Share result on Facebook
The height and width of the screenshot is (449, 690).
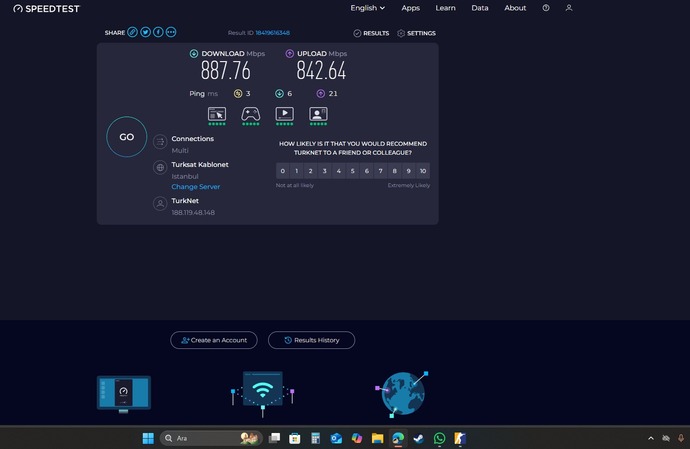coord(158,32)
